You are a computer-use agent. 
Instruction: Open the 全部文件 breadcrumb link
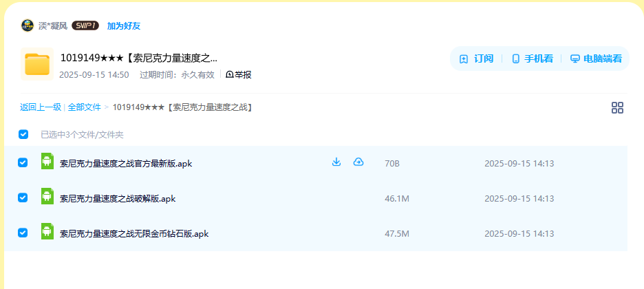[x=84, y=107]
